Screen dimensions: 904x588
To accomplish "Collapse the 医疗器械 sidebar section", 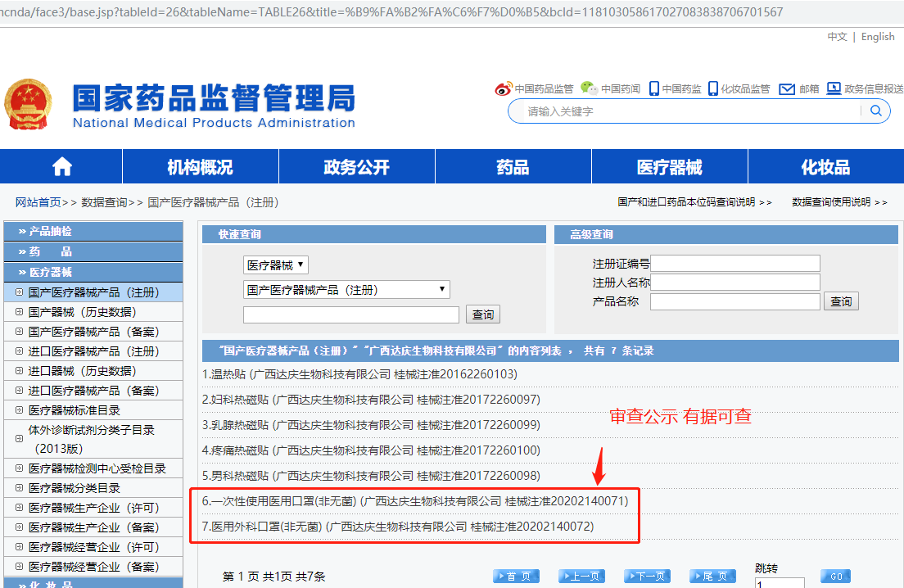I will click(x=93, y=272).
